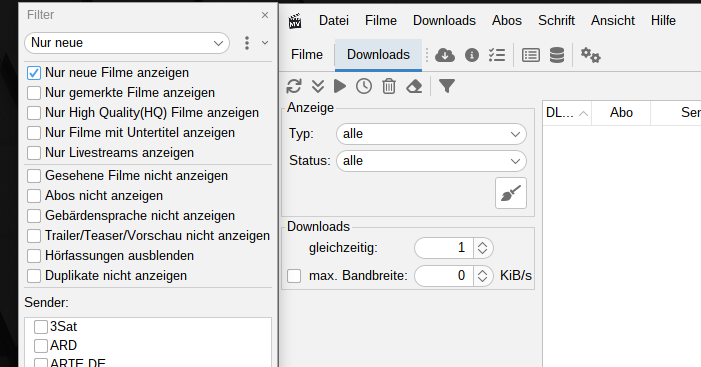Open the three-dot filter options menu
The width and height of the screenshot is (701, 367).
pyautogui.click(x=247, y=43)
